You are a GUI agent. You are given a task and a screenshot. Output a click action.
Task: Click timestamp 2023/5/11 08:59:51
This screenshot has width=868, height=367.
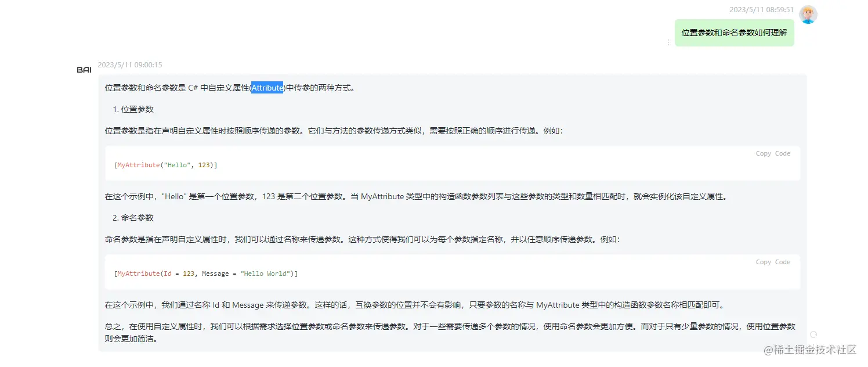(761, 10)
